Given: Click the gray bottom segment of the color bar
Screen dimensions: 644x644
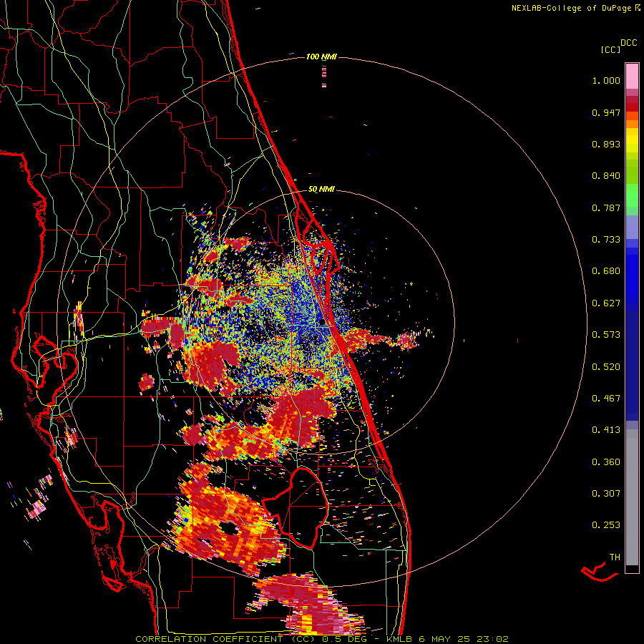Looking at the screenshot, I should click(632, 497).
